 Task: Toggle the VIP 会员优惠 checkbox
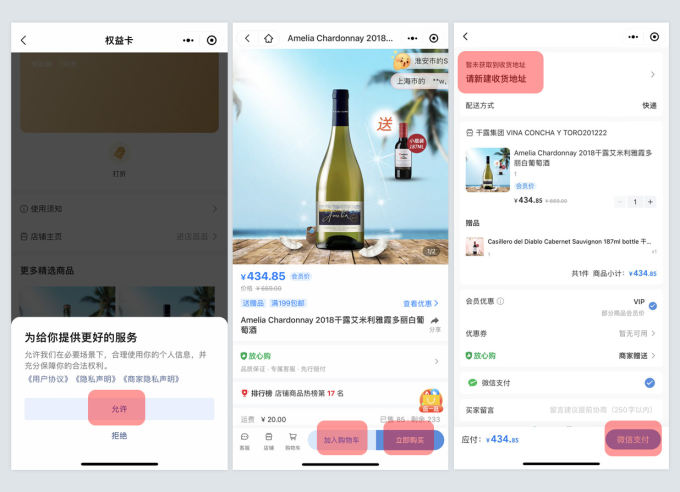(x=652, y=306)
